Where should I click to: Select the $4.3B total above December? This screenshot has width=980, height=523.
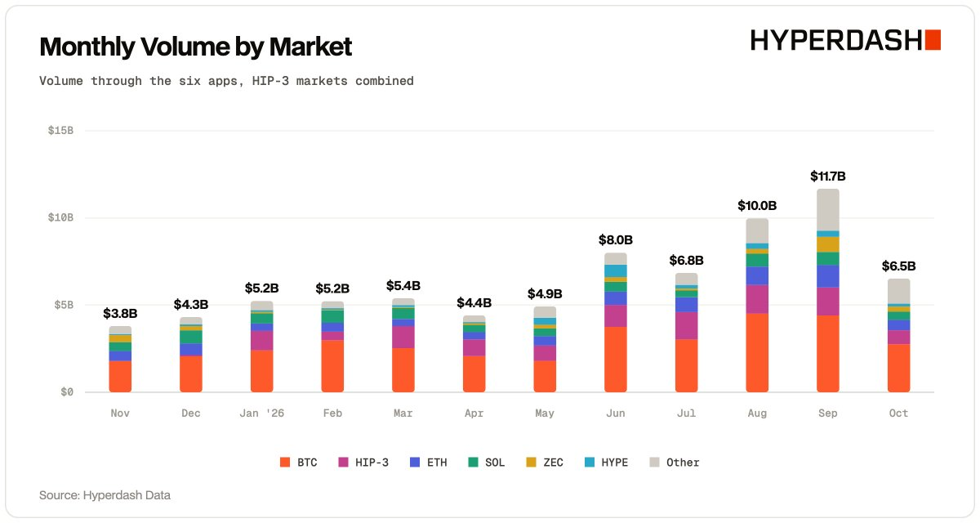pyautogui.click(x=191, y=304)
